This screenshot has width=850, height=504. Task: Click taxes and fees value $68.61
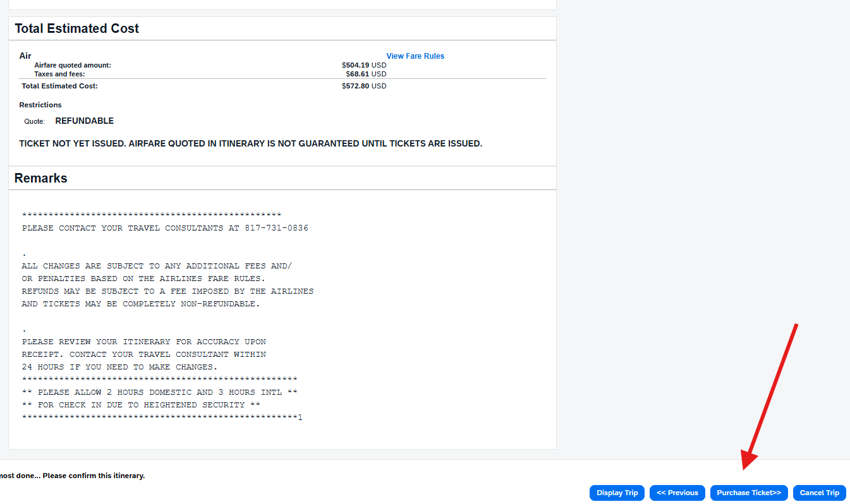[366, 74]
